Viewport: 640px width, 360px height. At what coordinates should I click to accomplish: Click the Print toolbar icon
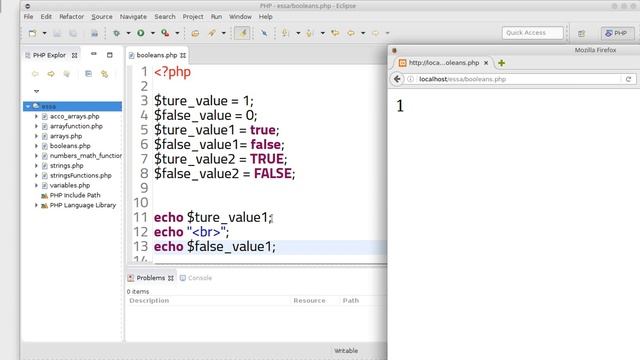tap(94, 33)
